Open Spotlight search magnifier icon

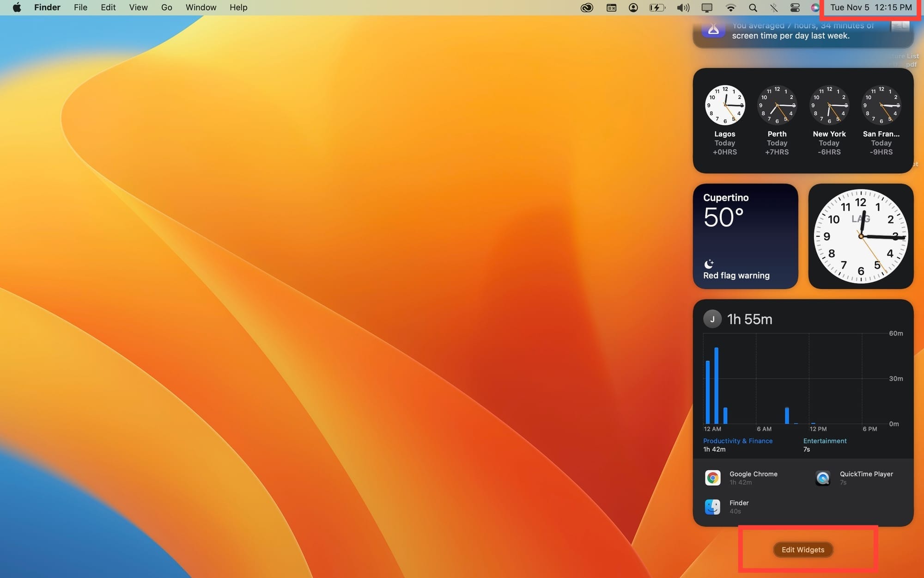[x=753, y=7]
